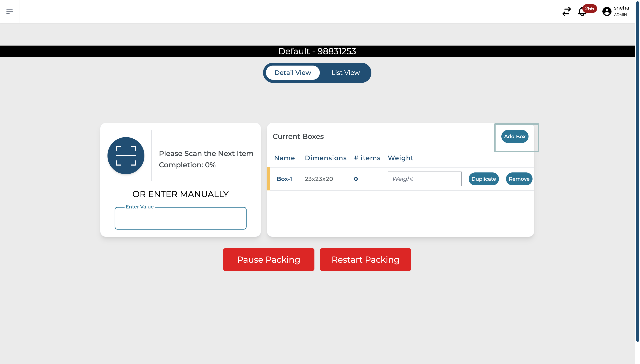
Task: Focus the Weight input for Box-1
Action: point(424,179)
